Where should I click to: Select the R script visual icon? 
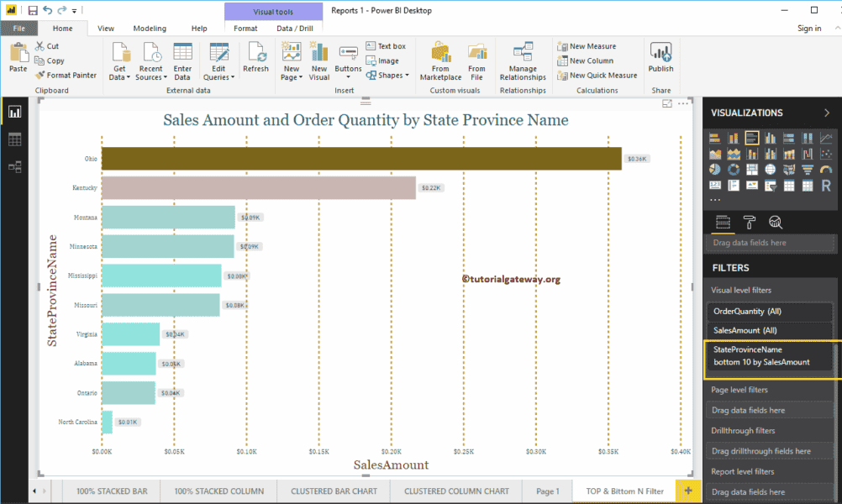(826, 185)
